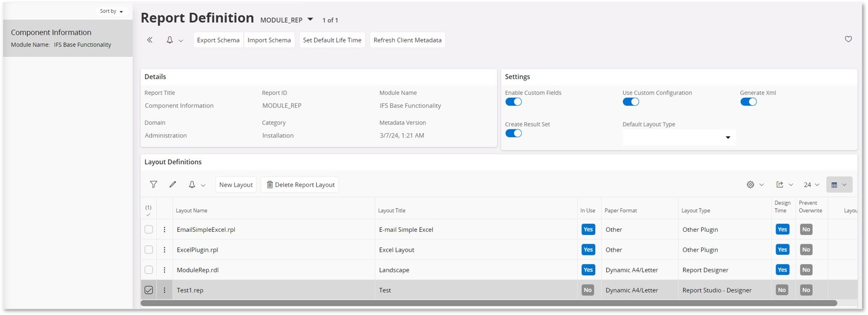Open the page size 24 dropdown

(811, 185)
